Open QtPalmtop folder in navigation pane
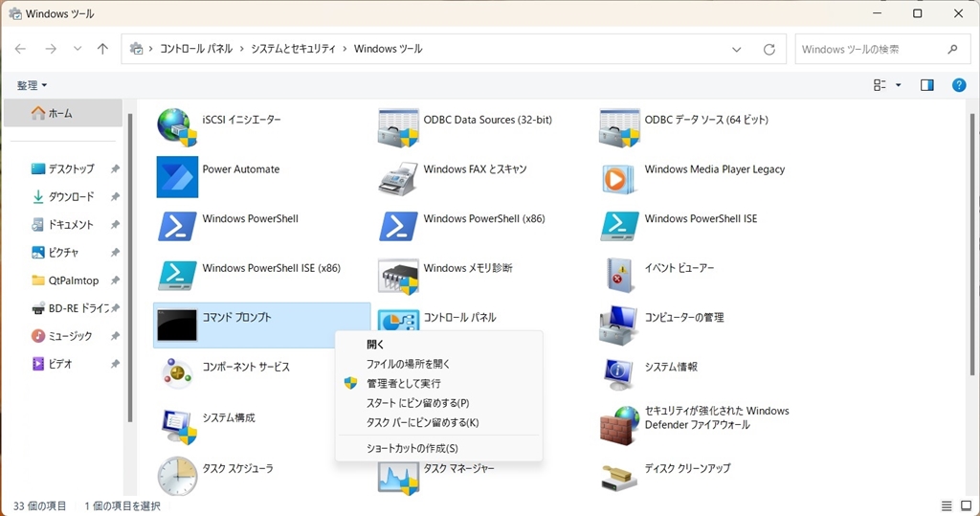The image size is (980, 516). [64, 280]
